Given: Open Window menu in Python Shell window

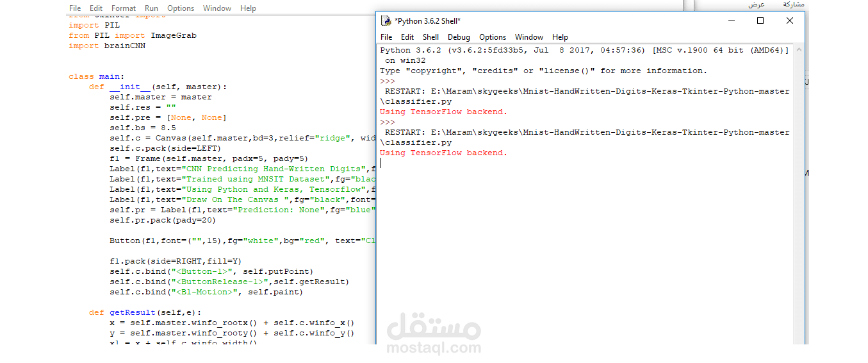Looking at the screenshot, I should point(529,37).
